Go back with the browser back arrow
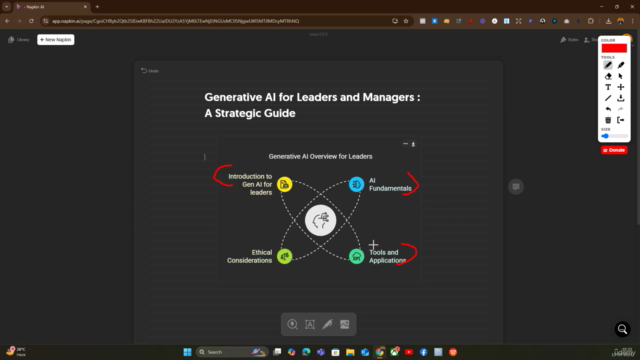Image resolution: width=640 pixels, height=360 pixels. pyautogui.click(x=7, y=21)
